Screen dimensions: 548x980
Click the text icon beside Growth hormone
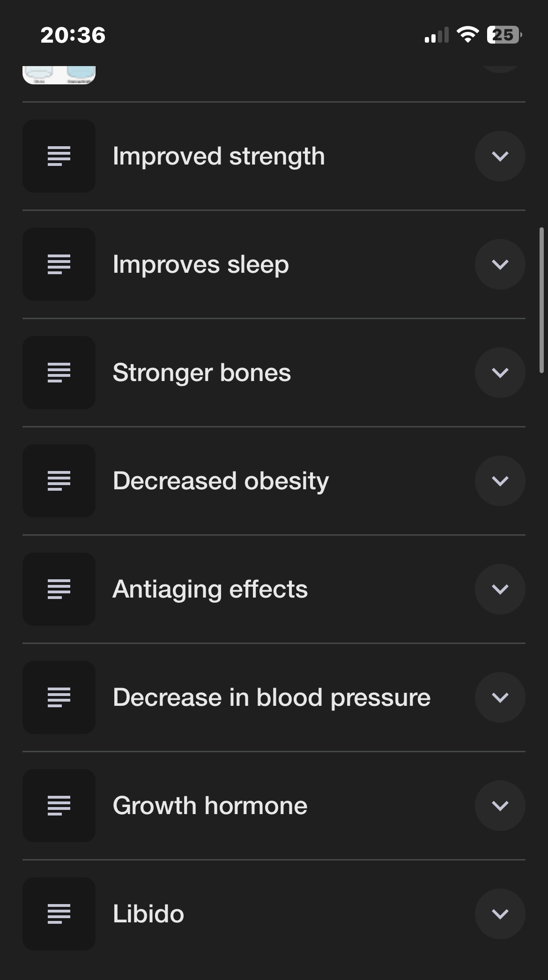59,806
